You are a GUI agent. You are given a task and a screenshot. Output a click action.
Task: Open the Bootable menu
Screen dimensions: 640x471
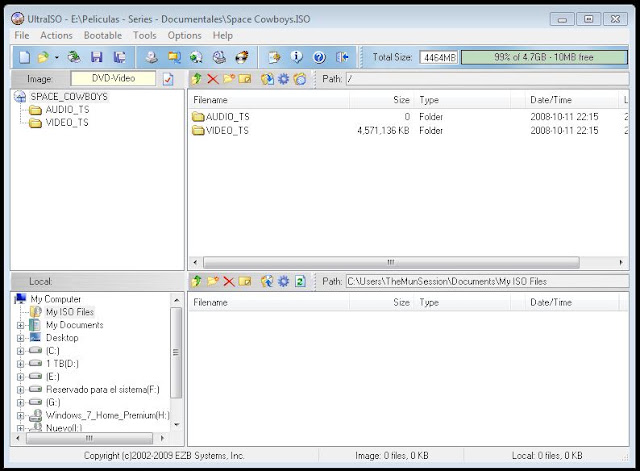(103, 36)
